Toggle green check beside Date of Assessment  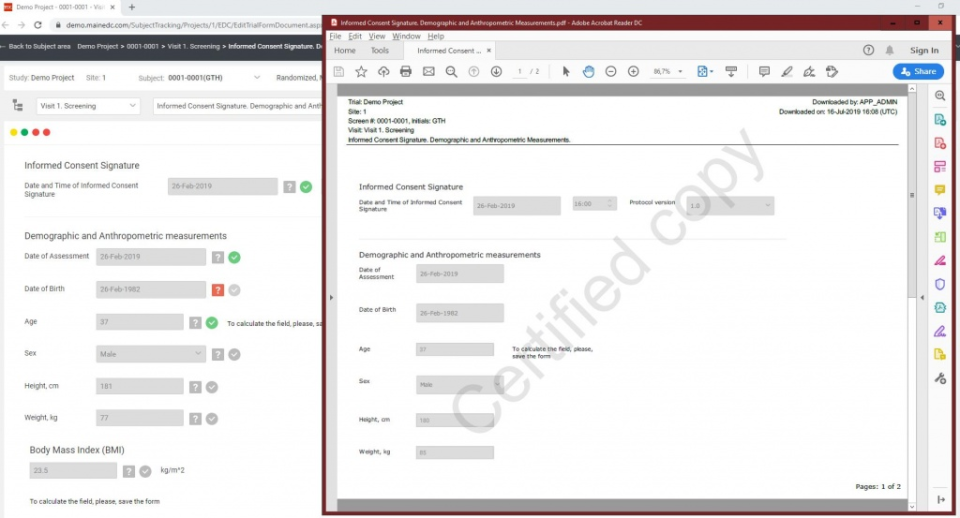tap(234, 257)
